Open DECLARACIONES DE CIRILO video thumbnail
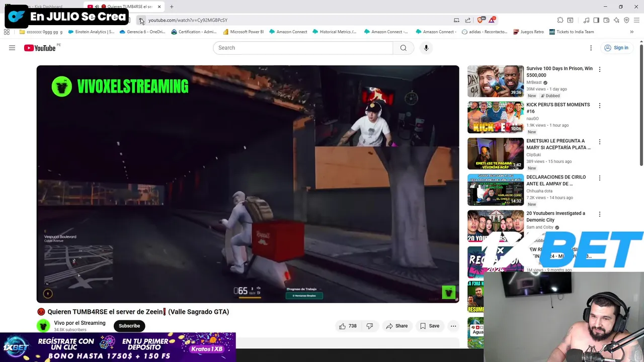Image resolution: width=644 pixels, height=362 pixels. point(496,190)
